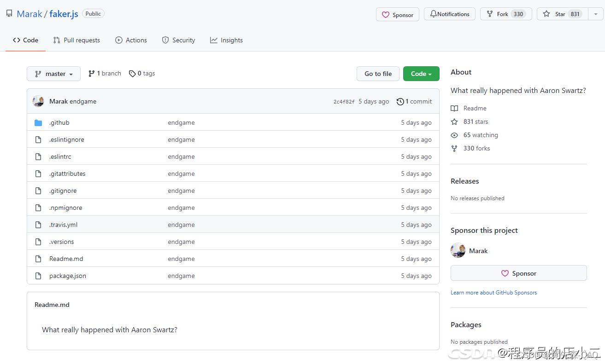
Task: View the 1 branch link
Action: point(105,73)
